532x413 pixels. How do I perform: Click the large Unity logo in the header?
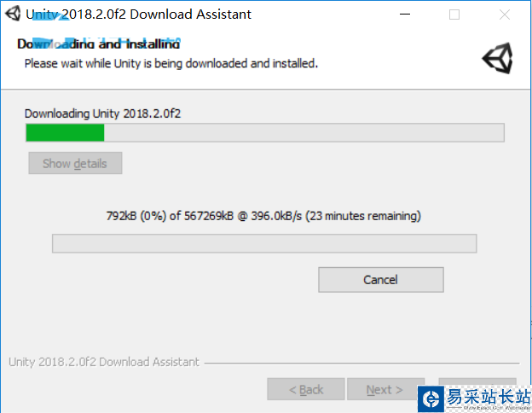pos(498,58)
